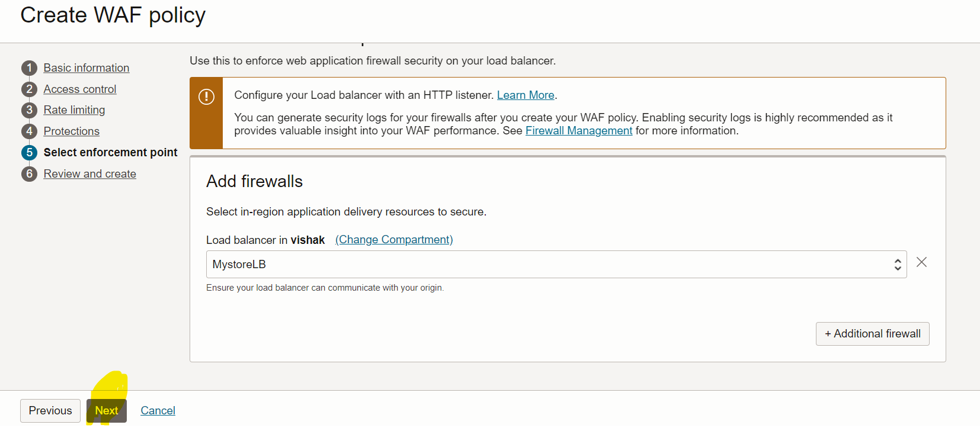Click the step 1 number circle

29,68
